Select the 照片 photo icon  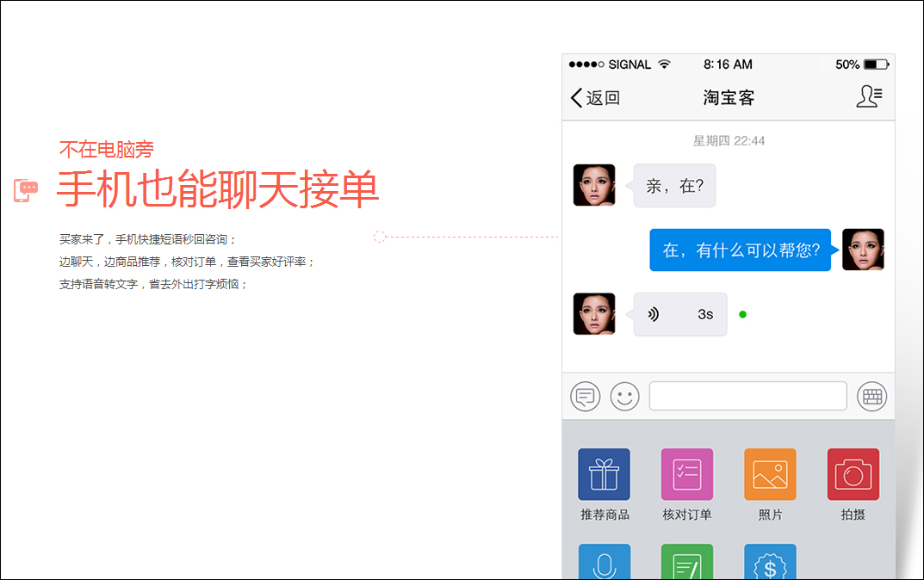(x=770, y=474)
